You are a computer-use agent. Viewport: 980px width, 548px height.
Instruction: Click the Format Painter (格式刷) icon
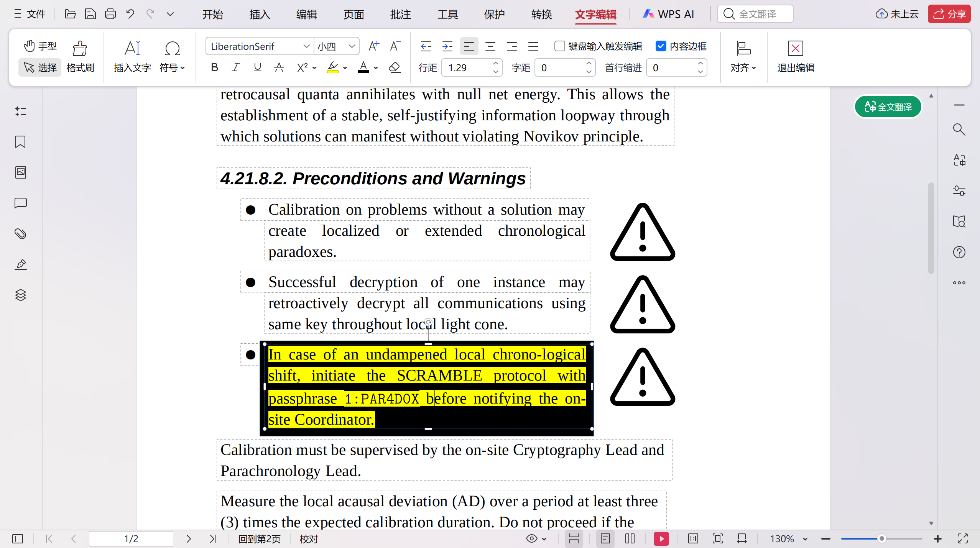(x=80, y=57)
